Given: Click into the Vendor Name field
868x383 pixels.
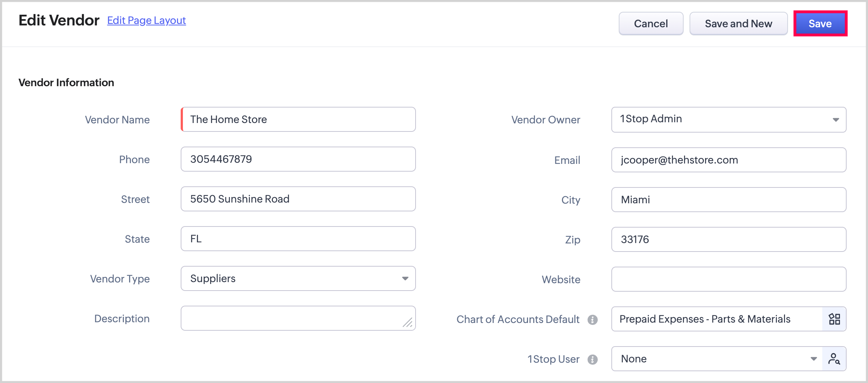Looking at the screenshot, I should 298,119.
